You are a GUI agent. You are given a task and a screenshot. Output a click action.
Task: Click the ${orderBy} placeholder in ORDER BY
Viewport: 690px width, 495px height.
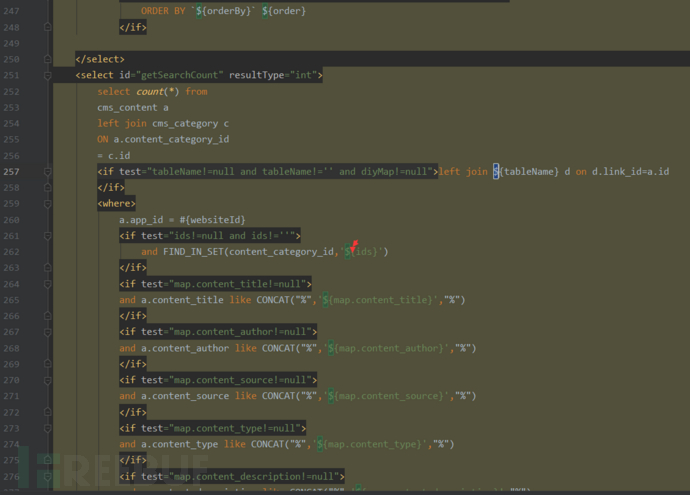(x=231, y=11)
